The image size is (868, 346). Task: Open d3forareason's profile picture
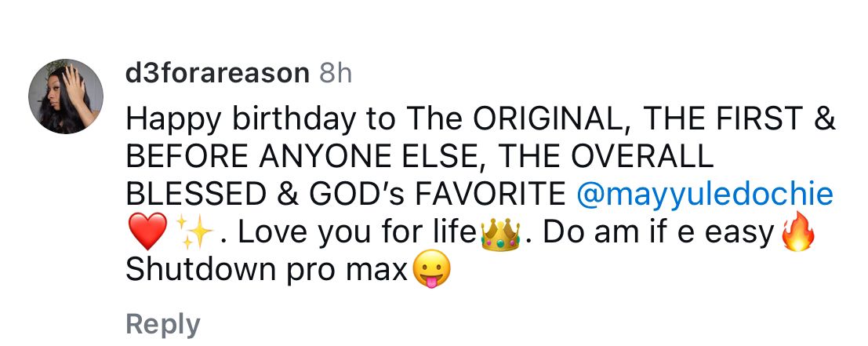(x=66, y=97)
